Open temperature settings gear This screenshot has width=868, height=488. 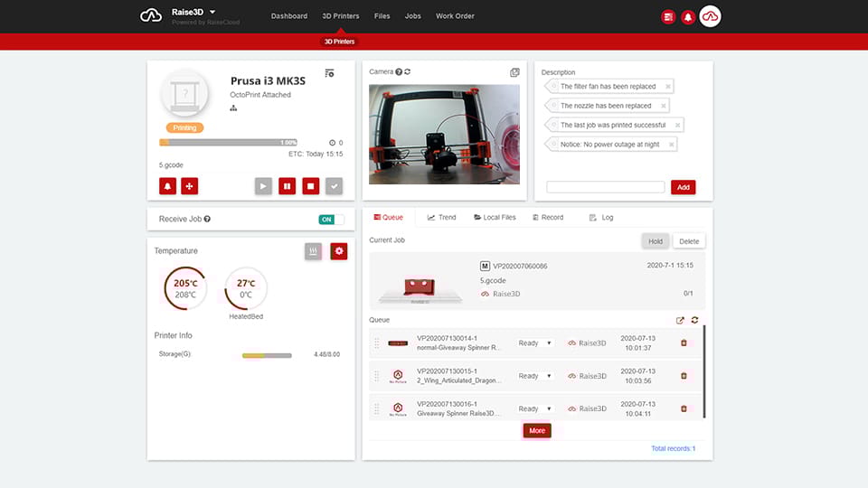[339, 251]
